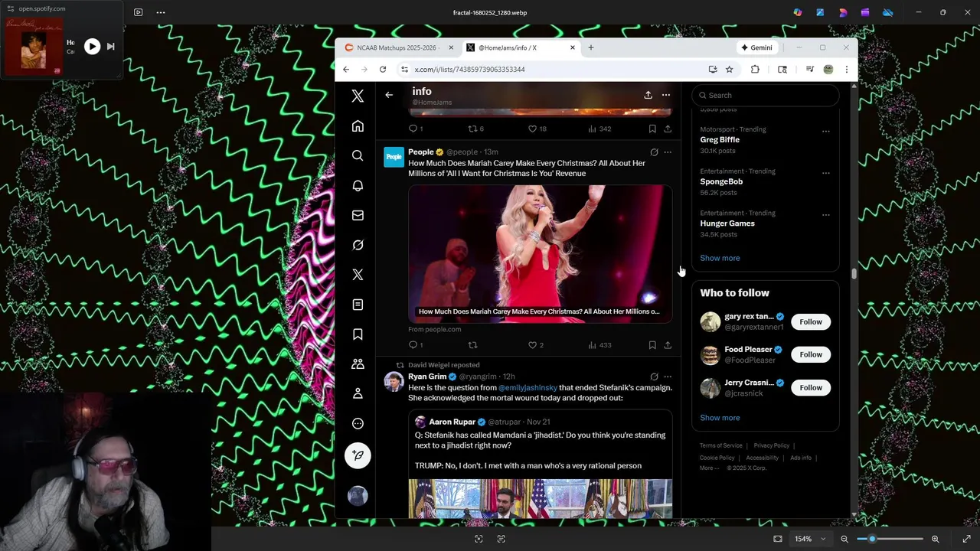Show more trending topics
Image resolution: width=980 pixels, height=551 pixels.
coord(720,258)
